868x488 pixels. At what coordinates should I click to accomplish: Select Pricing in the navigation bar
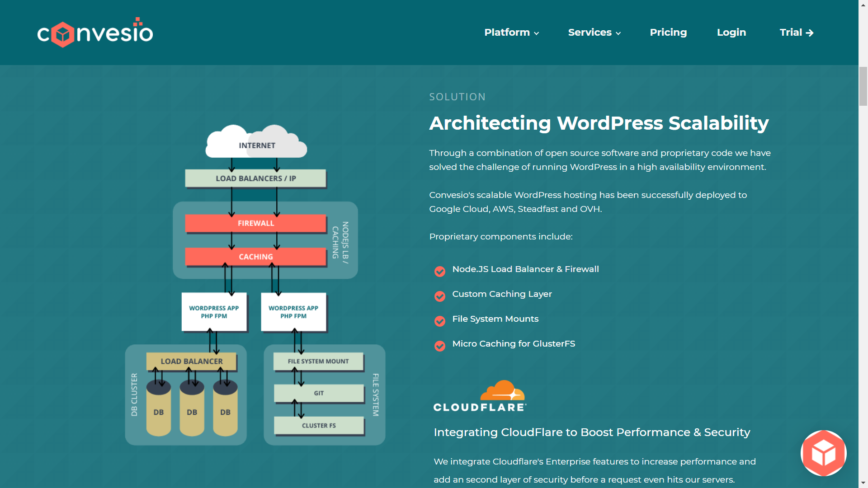pyautogui.click(x=668, y=32)
